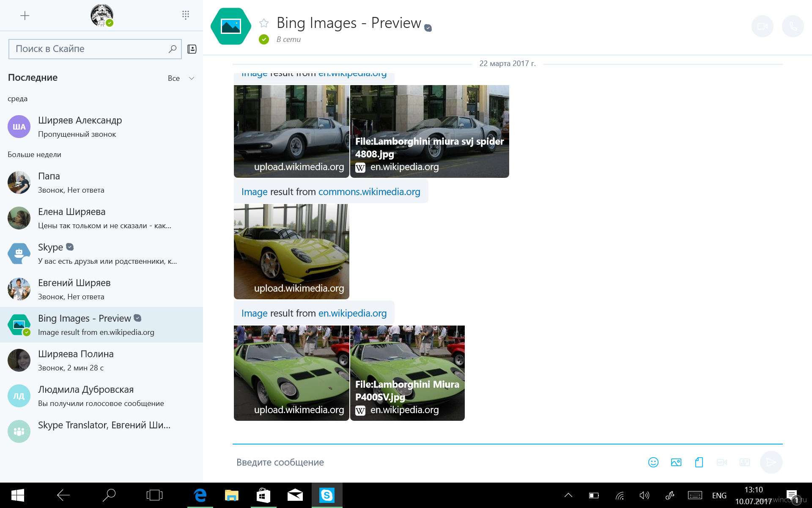
Task: Open the dial pad grid icon
Action: [x=185, y=15]
